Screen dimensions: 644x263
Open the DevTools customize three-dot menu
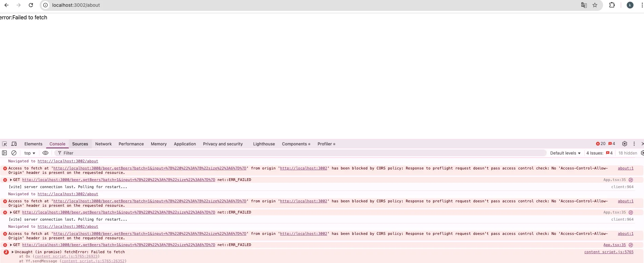pos(634,144)
